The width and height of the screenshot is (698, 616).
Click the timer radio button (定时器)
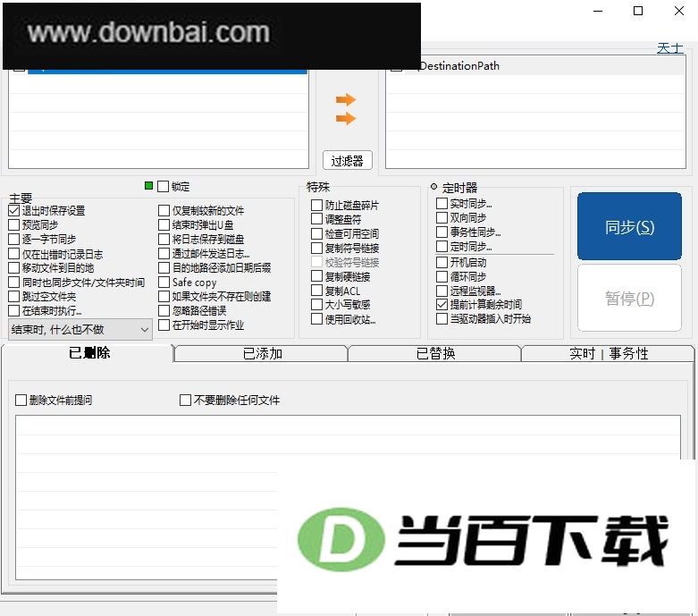pos(433,187)
